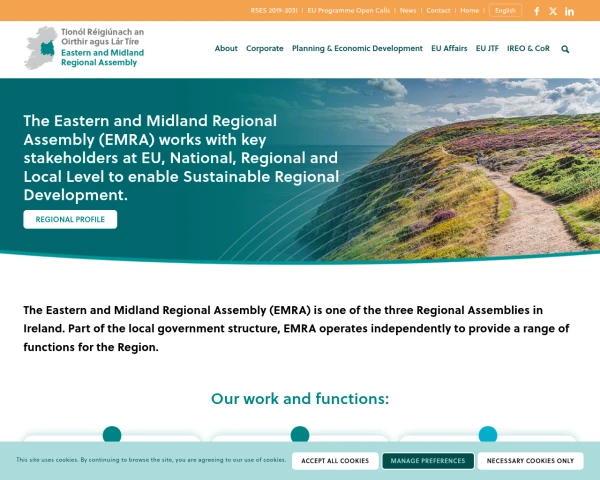Expand the Planning & Economic Development menu
The width and height of the screenshot is (600, 480).
tap(357, 48)
